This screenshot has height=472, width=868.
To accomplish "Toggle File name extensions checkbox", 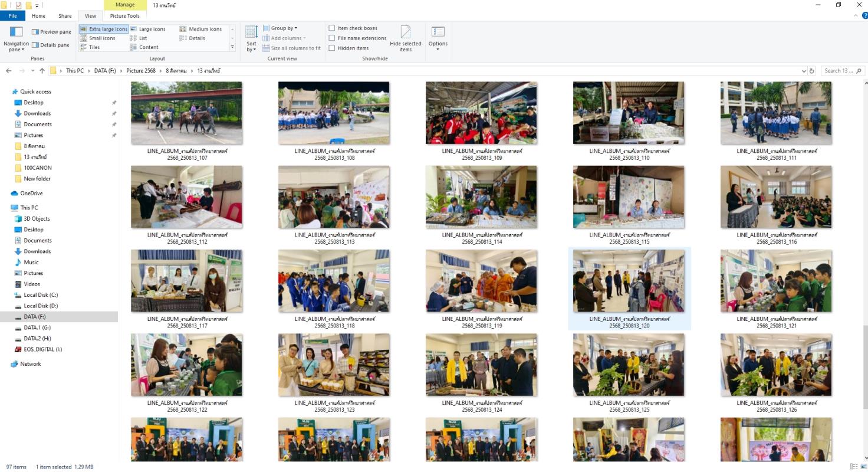I will [332, 38].
